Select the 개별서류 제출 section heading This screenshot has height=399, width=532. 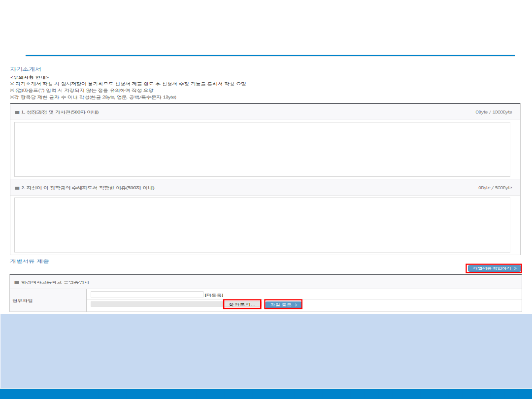[30, 261]
